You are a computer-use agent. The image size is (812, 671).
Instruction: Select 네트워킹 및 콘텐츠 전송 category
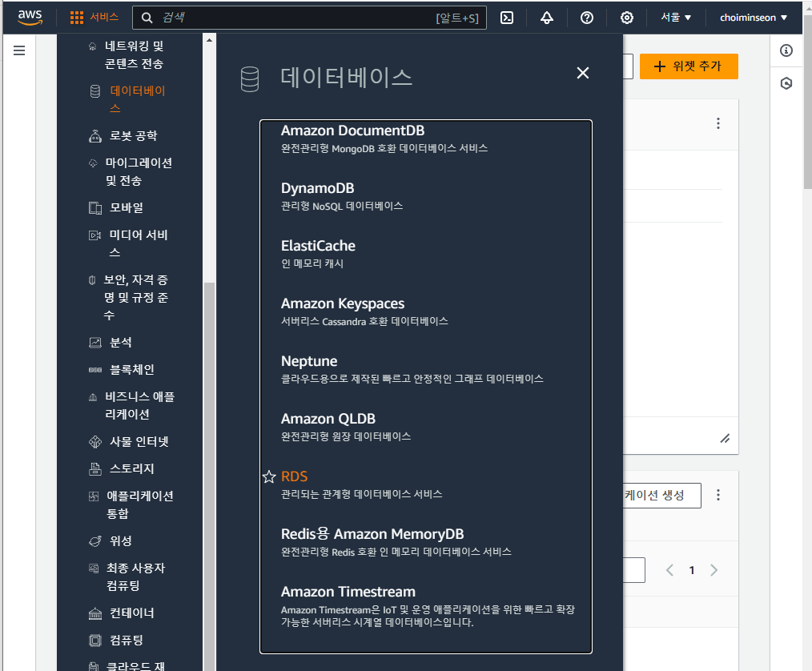point(134,55)
